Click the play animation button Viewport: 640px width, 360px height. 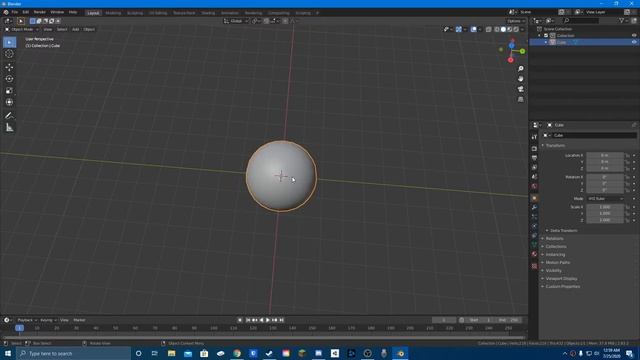[268, 320]
